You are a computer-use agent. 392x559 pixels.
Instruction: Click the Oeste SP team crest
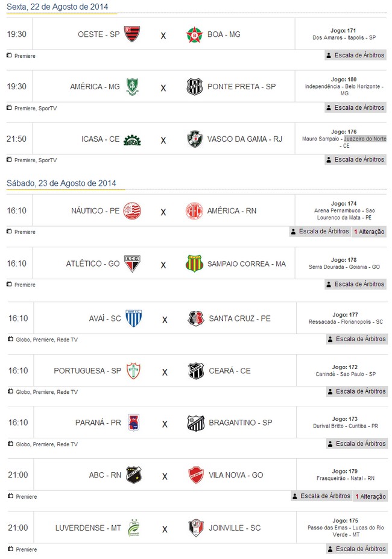pyautogui.click(x=132, y=34)
